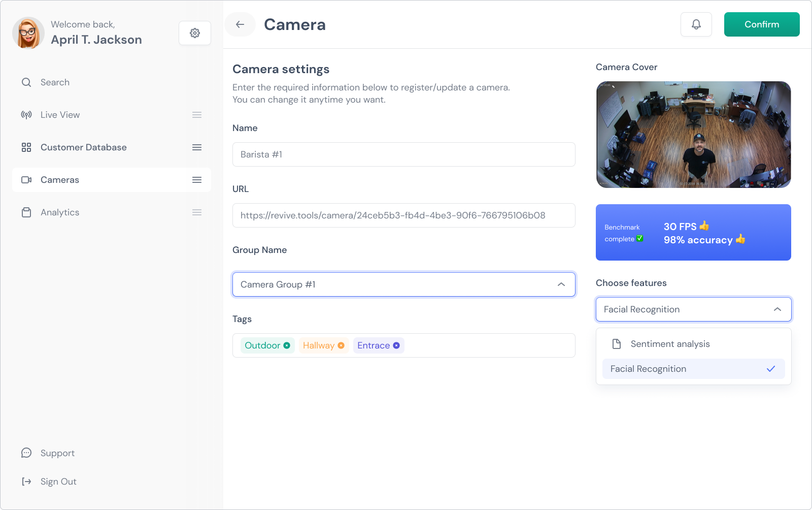Collapse the Facial Recognition features dropdown
Screen dimensions: 812x510
(777, 309)
